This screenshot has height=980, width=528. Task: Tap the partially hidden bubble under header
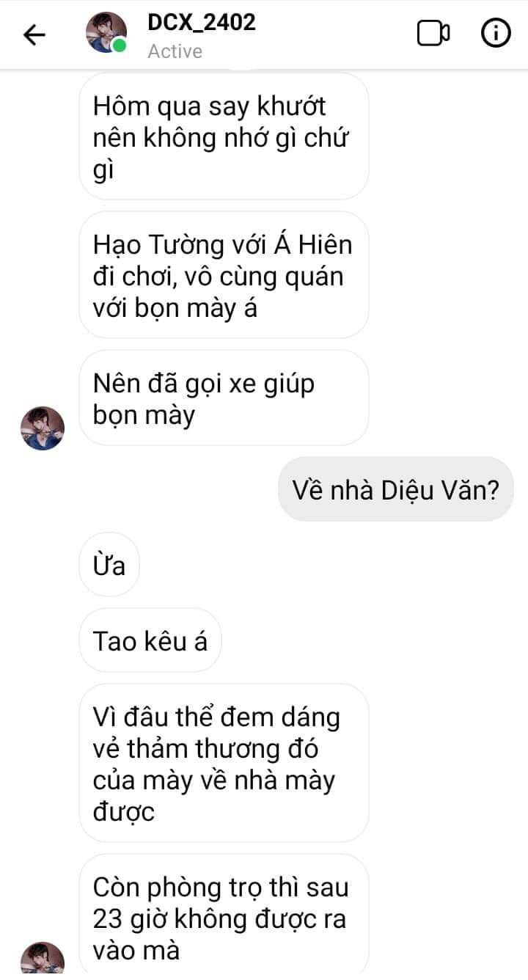coord(242,68)
